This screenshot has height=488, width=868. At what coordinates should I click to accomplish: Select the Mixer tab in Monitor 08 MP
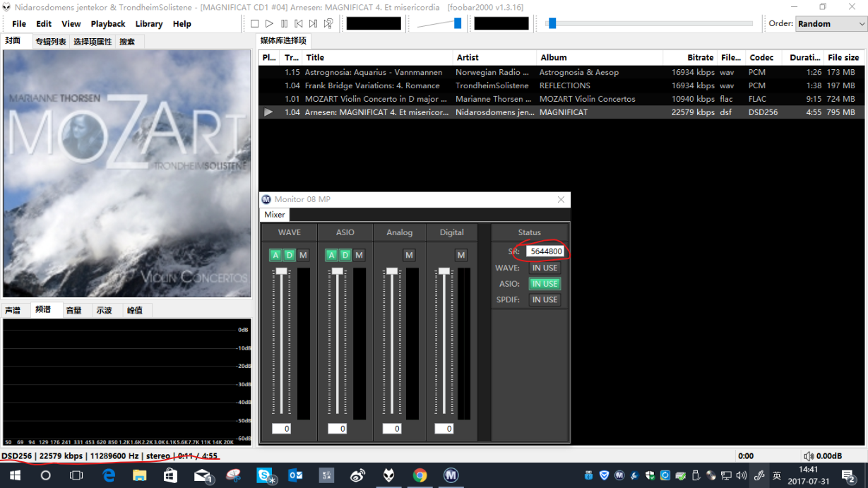click(275, 215)
